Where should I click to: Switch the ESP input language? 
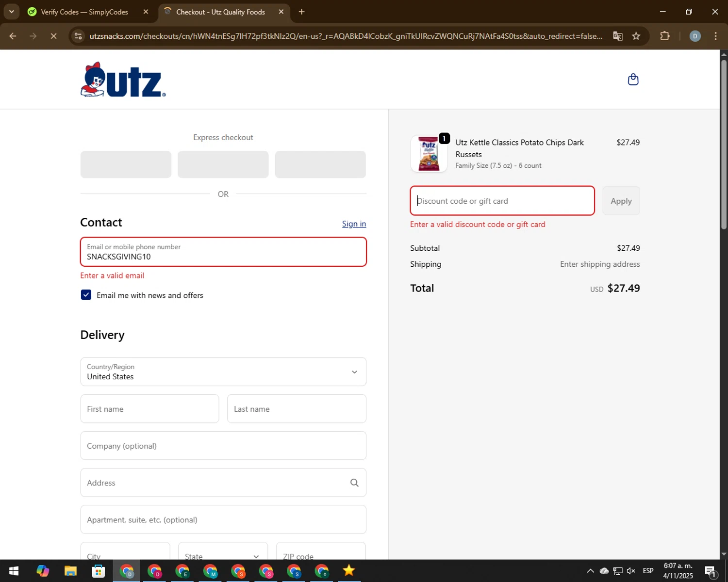648,571
